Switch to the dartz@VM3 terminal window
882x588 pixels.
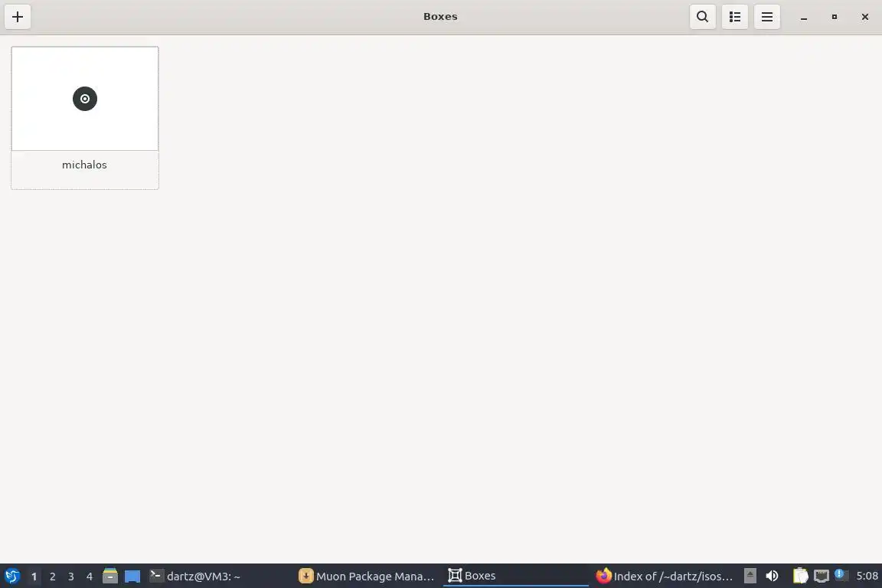pos(220,577)
